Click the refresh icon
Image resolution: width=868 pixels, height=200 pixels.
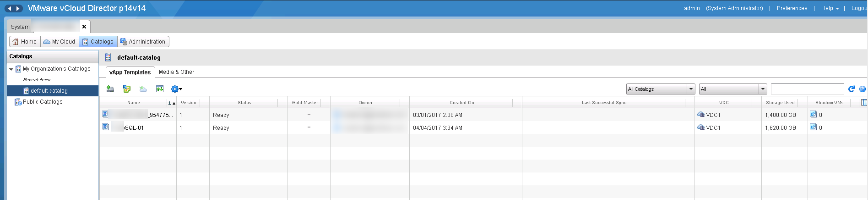click(852, 89)
